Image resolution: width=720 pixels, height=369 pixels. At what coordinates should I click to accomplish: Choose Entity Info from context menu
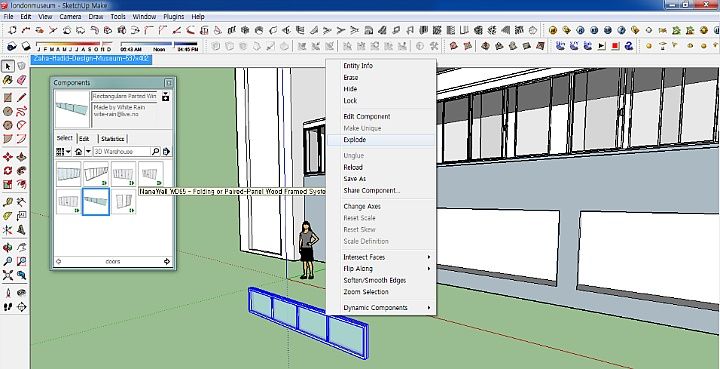[x=381, y=66]
